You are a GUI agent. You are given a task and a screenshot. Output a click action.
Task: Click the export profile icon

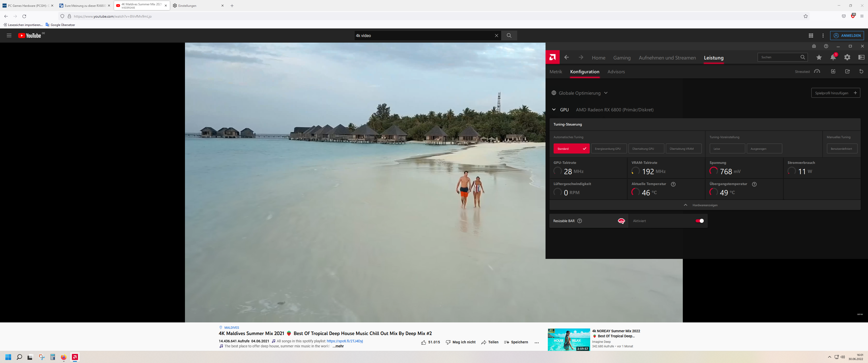pos(847,71)
